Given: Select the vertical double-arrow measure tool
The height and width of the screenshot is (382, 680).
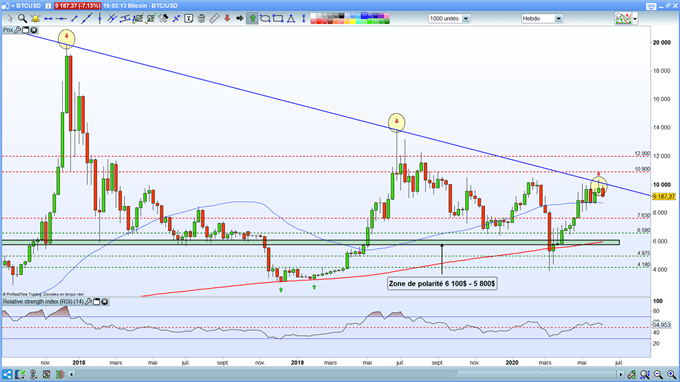Looking at the screenshot, I should [x=304, y=19].
